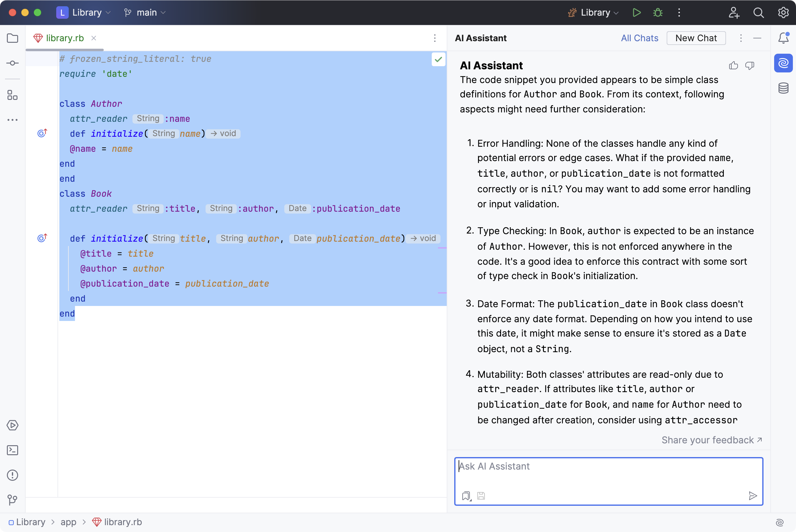Open the Commit tool window
This screenshot has height=532, width=796.
point(12,63)
